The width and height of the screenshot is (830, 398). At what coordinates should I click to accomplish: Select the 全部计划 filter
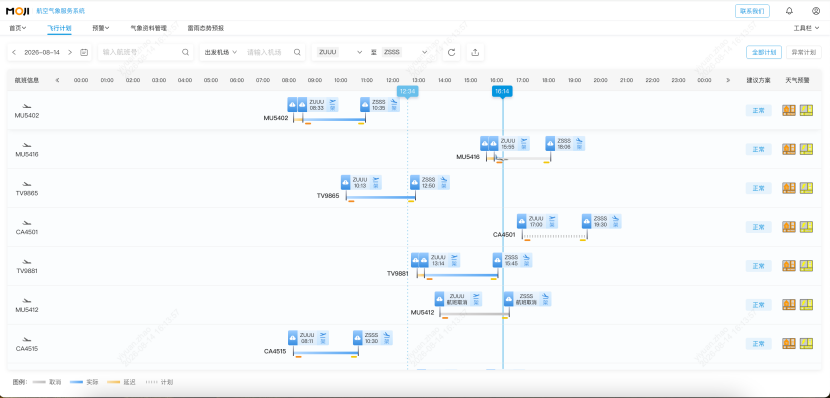pos(764,52)
